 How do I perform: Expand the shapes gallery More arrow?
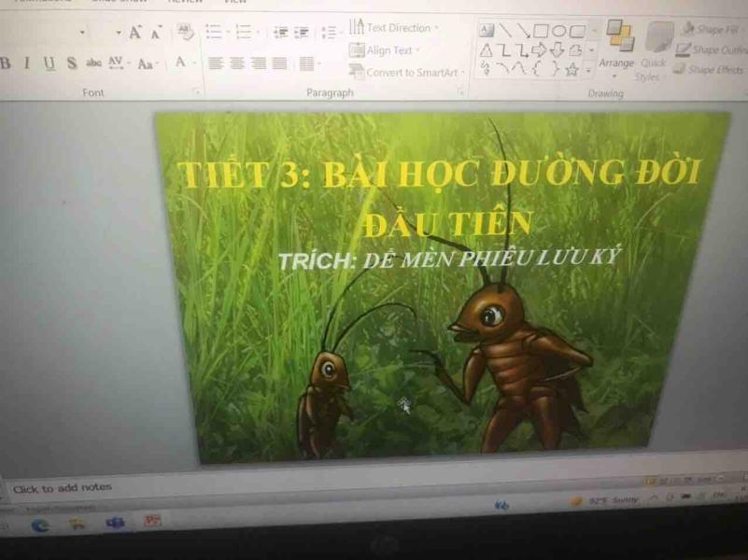(x=588, y=71)
